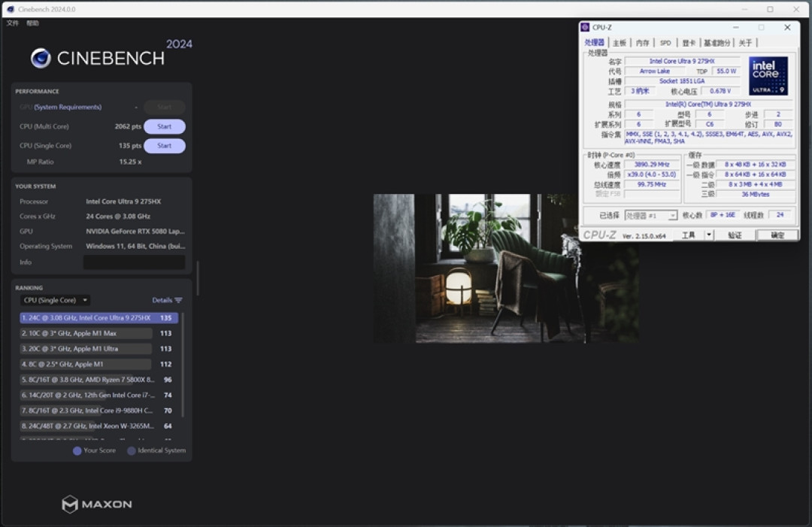Click the Identical System legend dot
This screenshot has height=527, width=812.
point(132,450)
